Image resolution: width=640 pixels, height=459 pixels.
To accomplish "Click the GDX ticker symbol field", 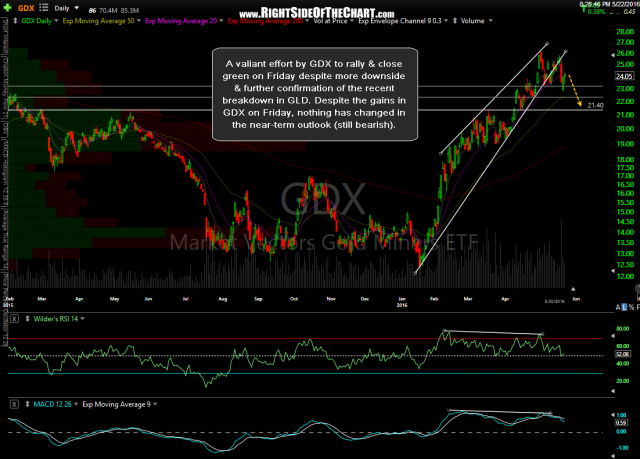I will (26, 8).
